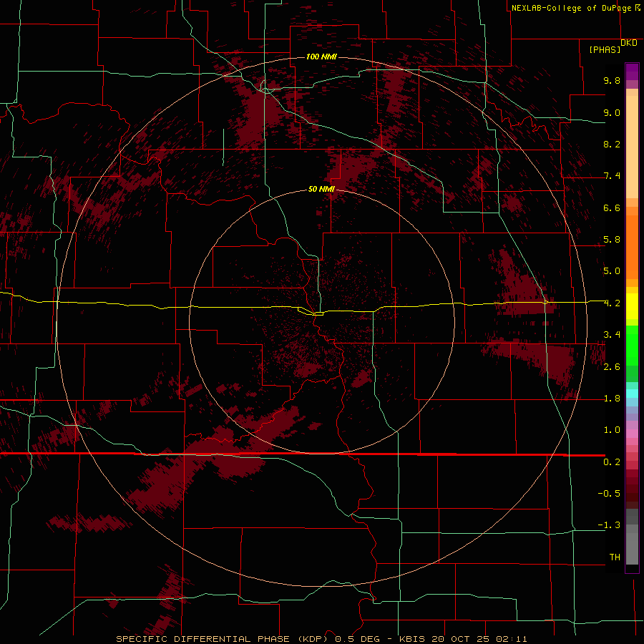Click the 50 NMI range ring label
644x644 pixels.
[321, 189]
